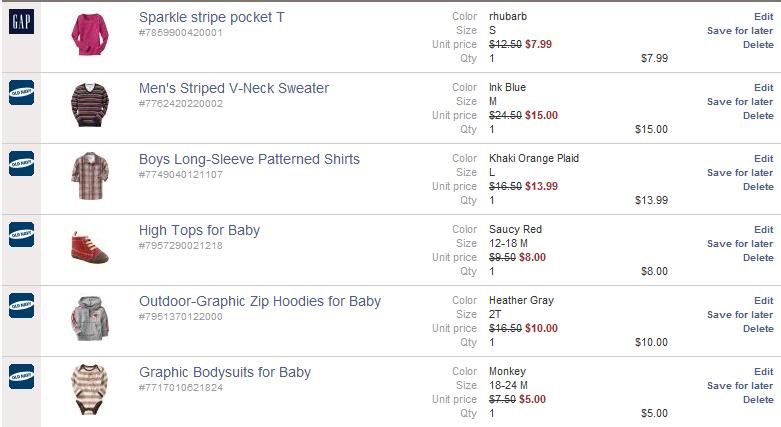Open Men's Striped V-Neck Sweater link
The height and width of the screenshot is (427, 781).
[234, 88]
